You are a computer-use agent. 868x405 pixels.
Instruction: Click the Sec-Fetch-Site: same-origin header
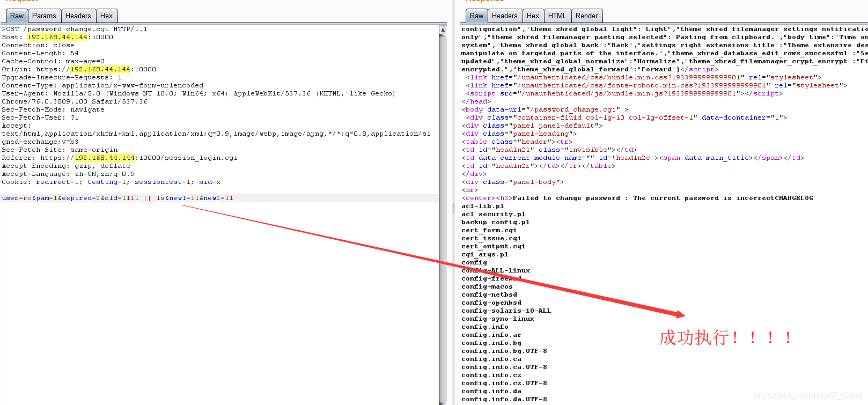[x=60, y=150]
